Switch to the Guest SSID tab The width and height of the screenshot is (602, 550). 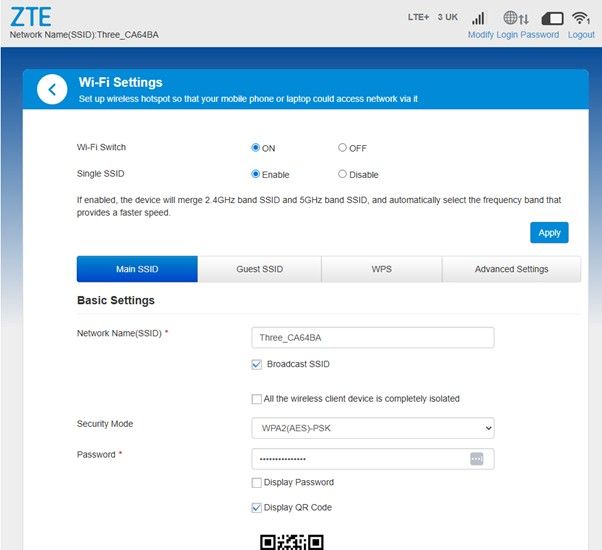(259, 269)
